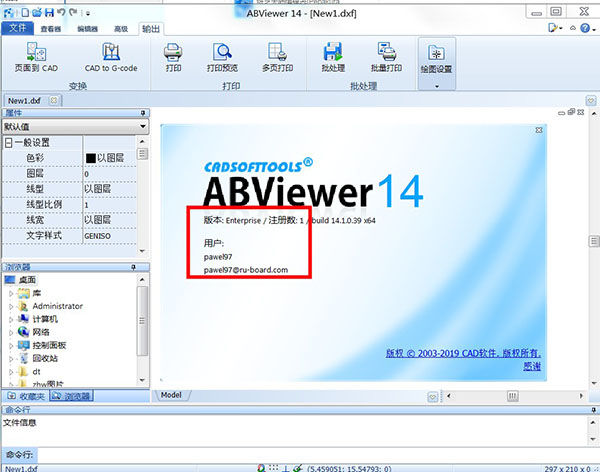This screenshot has width=600, height=472.
Task: Expand the 网络 network node
Action: [11, 333]
